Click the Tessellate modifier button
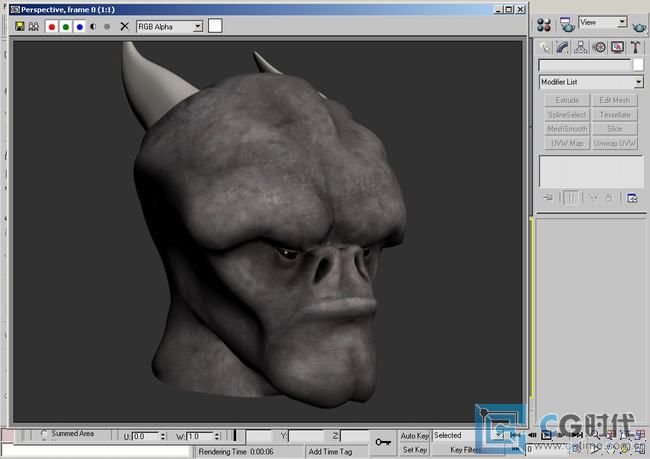Image resolution: width=650 pixels, height=459 pixels. tap(615, 115)
